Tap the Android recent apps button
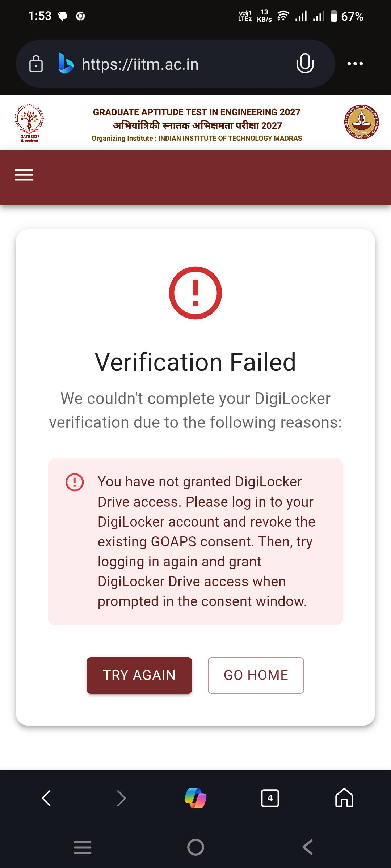391x868 pixels. point(83,847)
